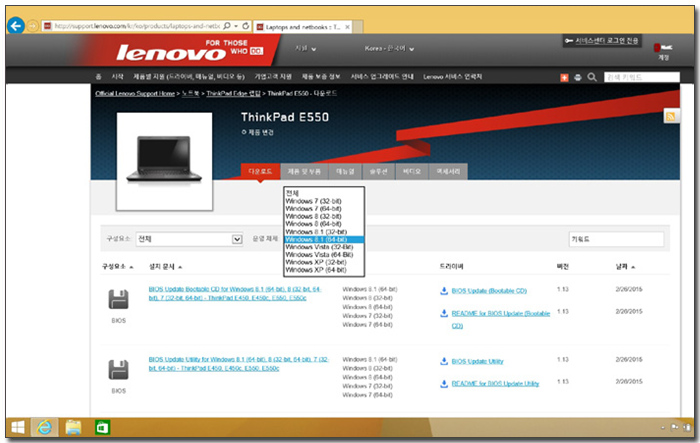This screenshot has height=443, width=700.
Task: Select 전체 in the OS dropdown list
Action: click(324, 193)
